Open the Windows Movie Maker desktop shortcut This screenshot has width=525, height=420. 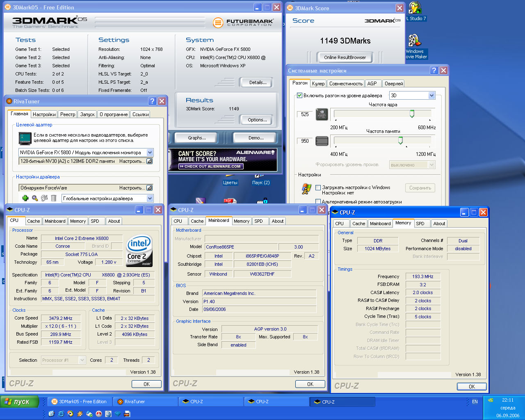pos(416,47)
